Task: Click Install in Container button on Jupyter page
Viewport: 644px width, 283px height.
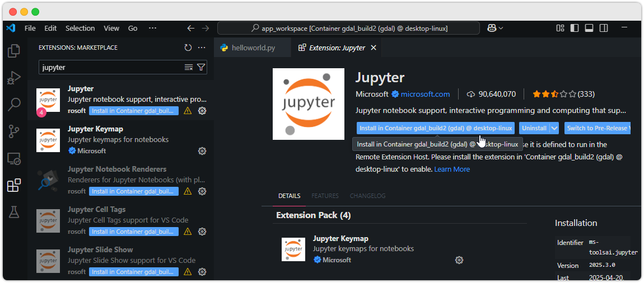Action: tap(435, 128)
